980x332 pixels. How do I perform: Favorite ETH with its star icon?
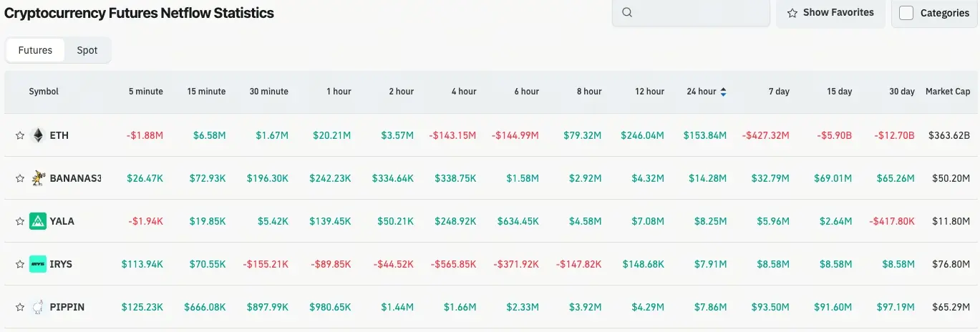(20, 135)
